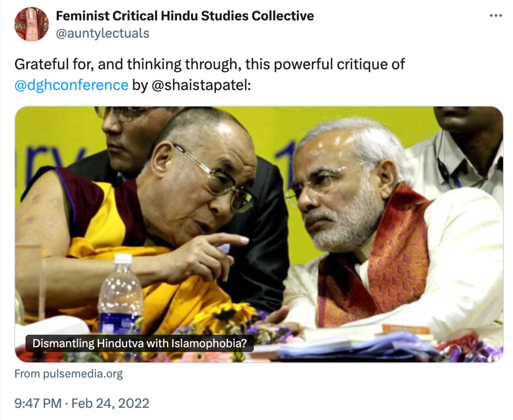The image size is (513, 420).
Task: Click the Feminist Critical Hindu Studies Collective avatar
Action: [x=32, y=24]
